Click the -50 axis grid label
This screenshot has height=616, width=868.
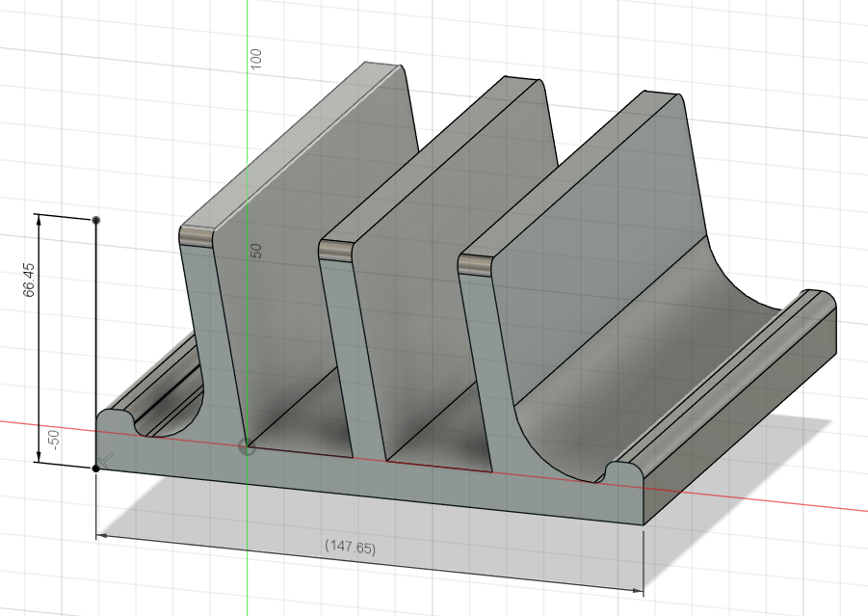[x=53, y=440]
